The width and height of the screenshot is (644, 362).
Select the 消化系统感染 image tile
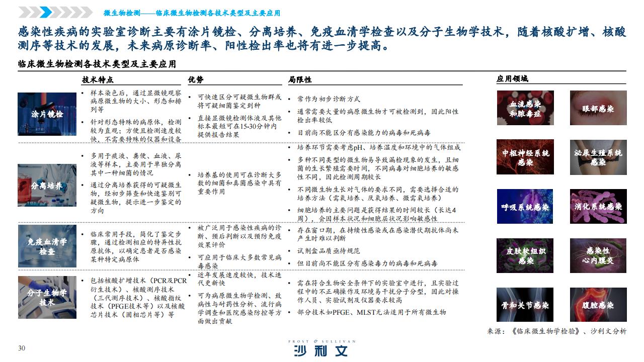pos(598,206)
